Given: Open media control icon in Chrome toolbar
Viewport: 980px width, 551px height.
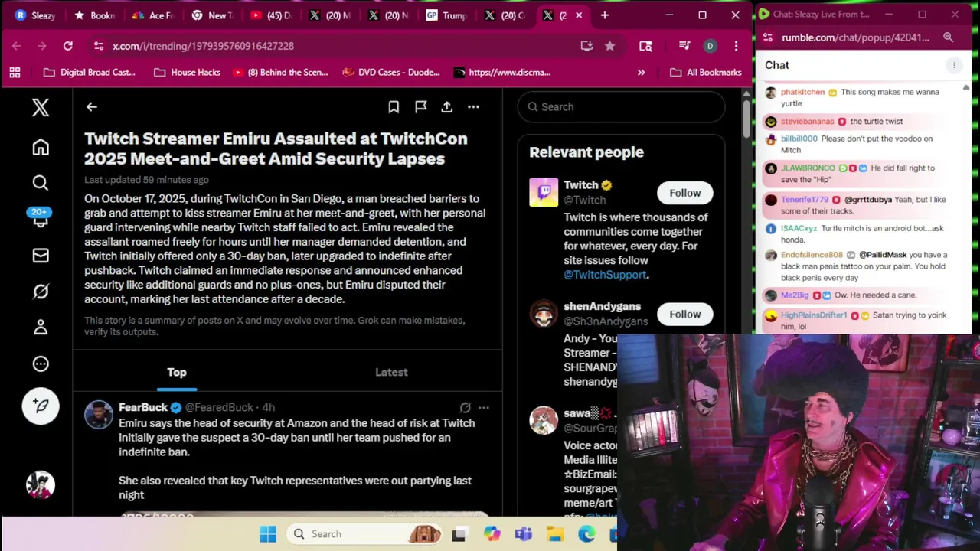Looking at the screenshot, I should click(x=684, y=46).
